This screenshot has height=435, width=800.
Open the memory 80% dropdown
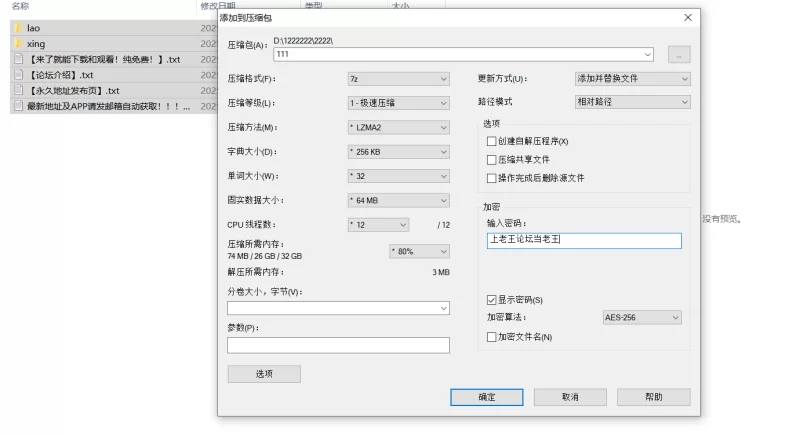[419, 251]
